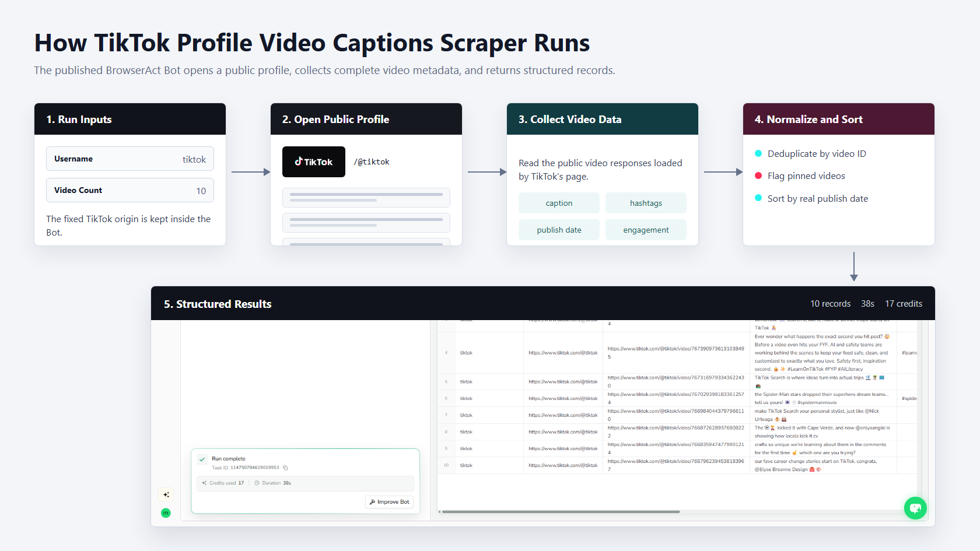Click the profile URL in row 10
Viewport: 980px width, 551px height.
pyautogui.click(x=563, y=465)
